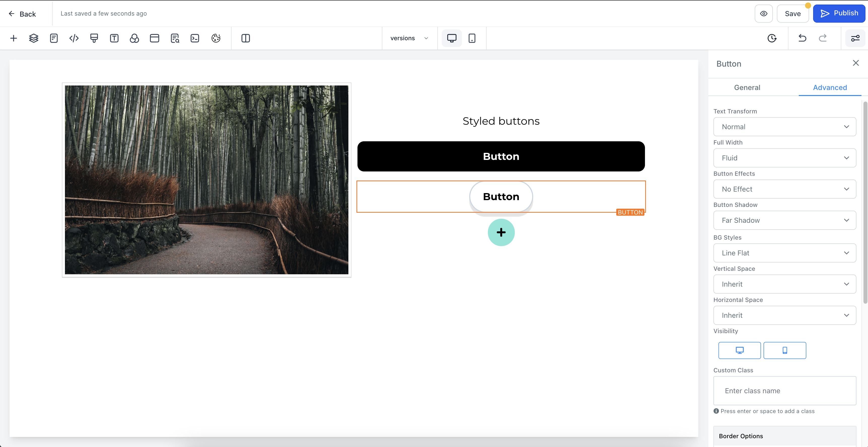Open the cookie consent icon
This screenshot has width=868, height=447.
216,38
